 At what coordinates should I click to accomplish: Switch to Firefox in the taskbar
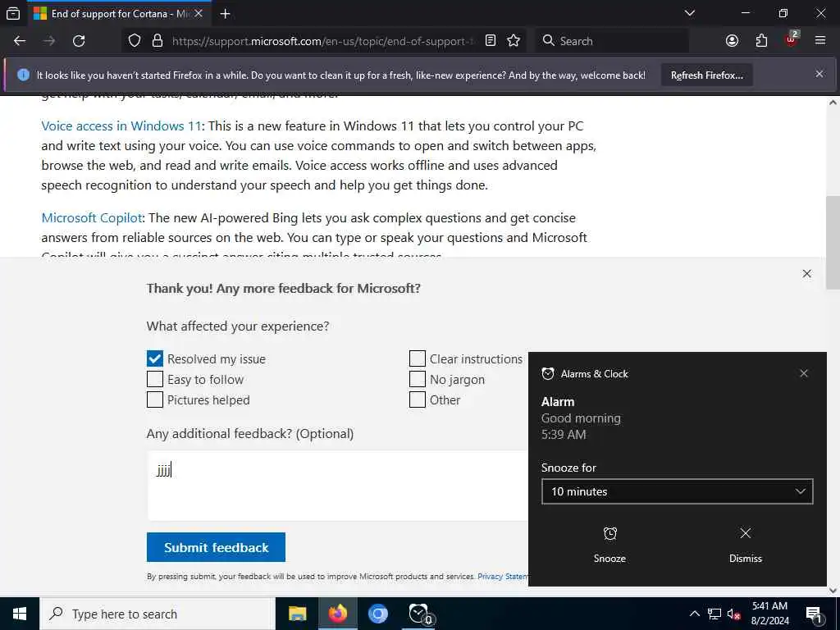(x=337, y=614)
